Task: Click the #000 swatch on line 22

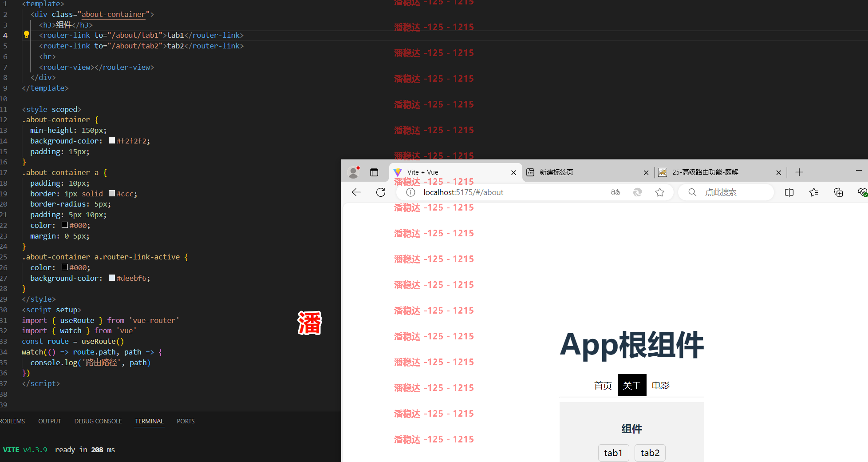Action: (65, 225)
